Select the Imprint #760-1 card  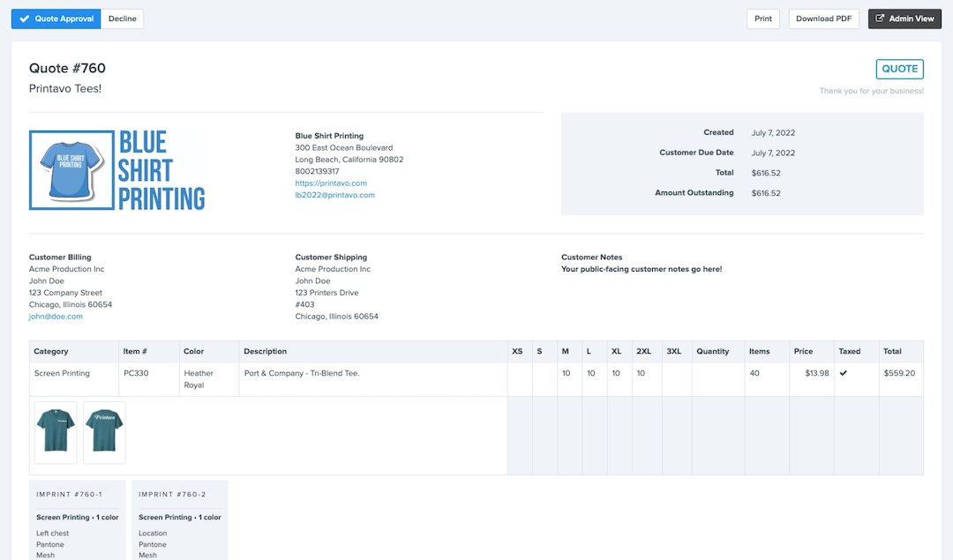click(78, 520)
